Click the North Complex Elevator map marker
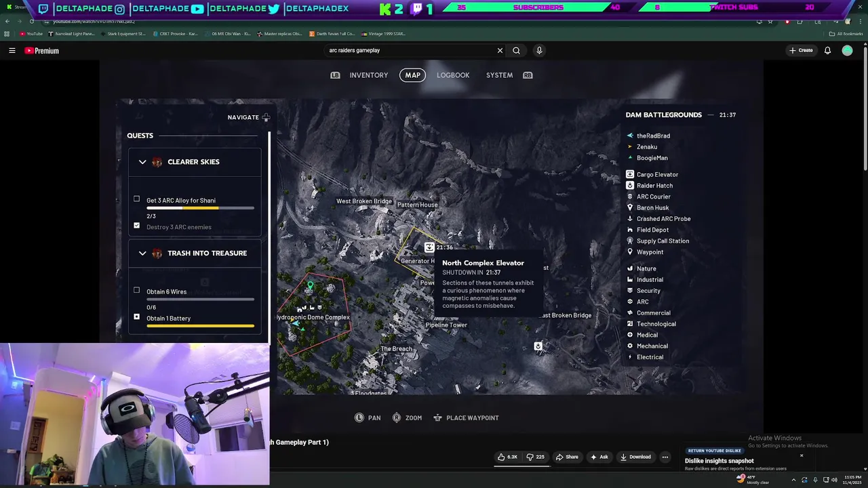Image resolution: width=868 pixels, height=488 pixels. (429, 247)
